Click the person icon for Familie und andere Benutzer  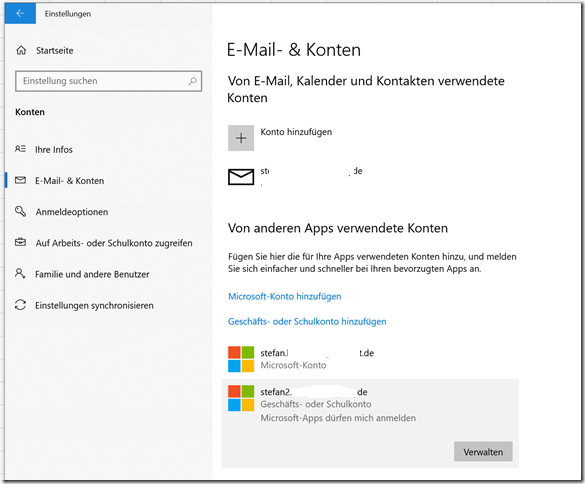(x=20, y=274)
